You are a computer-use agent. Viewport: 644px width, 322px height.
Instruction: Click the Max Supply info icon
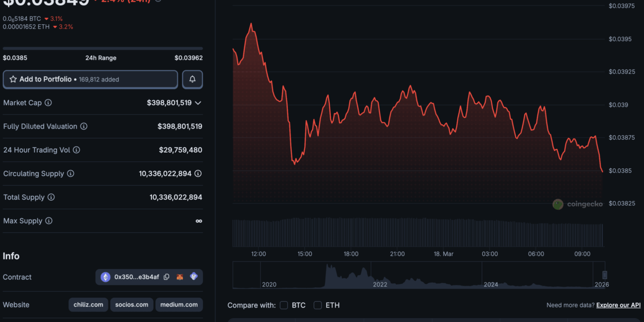49,221
